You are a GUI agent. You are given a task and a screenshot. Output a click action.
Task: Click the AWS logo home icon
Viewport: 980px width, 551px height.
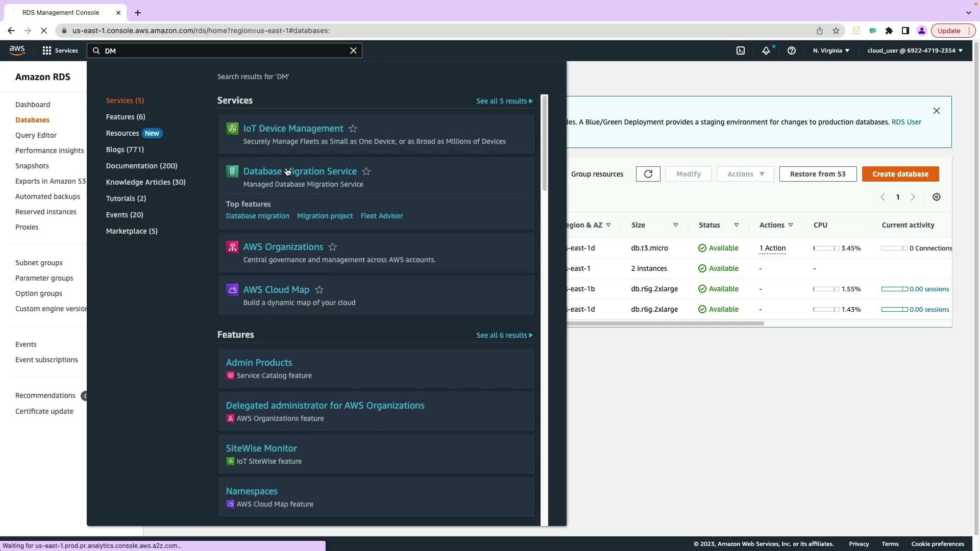(x=17, y=50)
